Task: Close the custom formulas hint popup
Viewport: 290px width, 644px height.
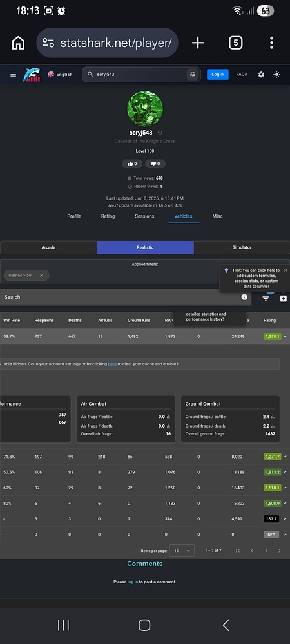Action: 285,270
